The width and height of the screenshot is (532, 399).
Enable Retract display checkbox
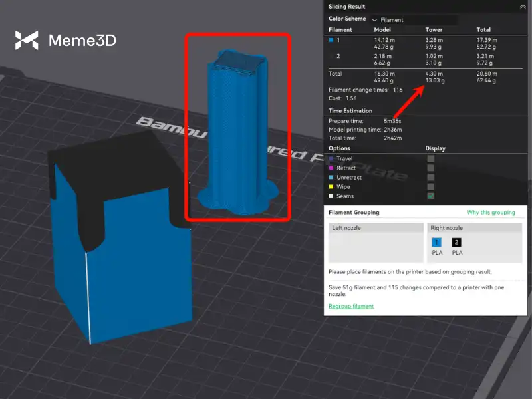(x=430, y=168)
